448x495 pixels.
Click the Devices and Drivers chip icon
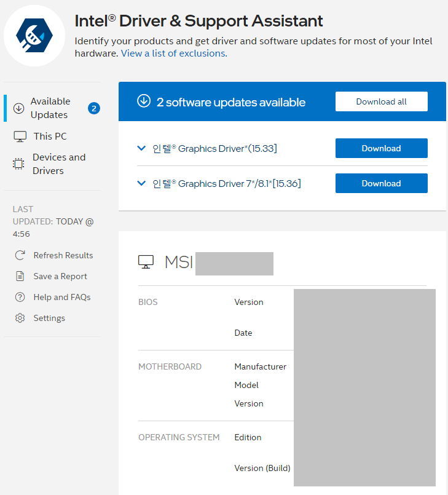[x=18, y=164]
